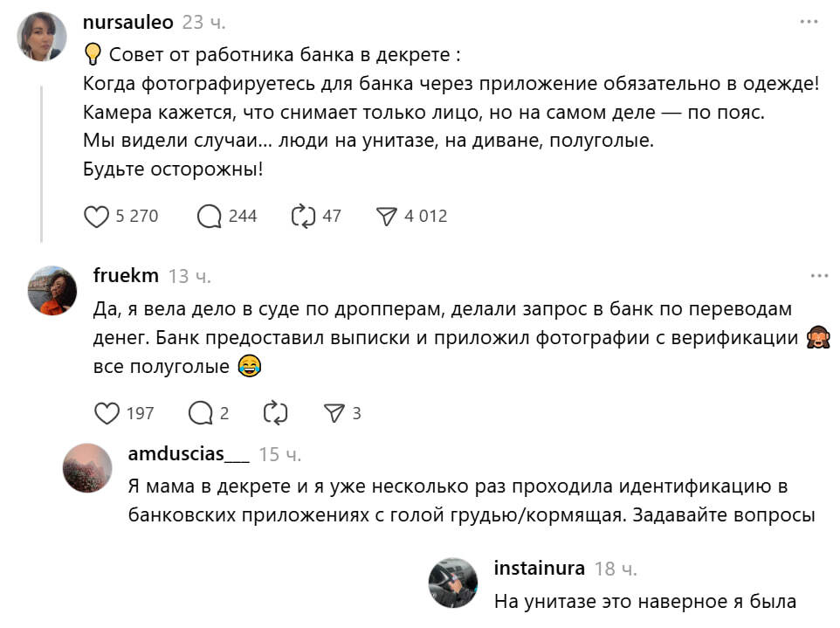Open the post's 23 ч. timestamp
This screenshot has width=840, height=628.
204,23
